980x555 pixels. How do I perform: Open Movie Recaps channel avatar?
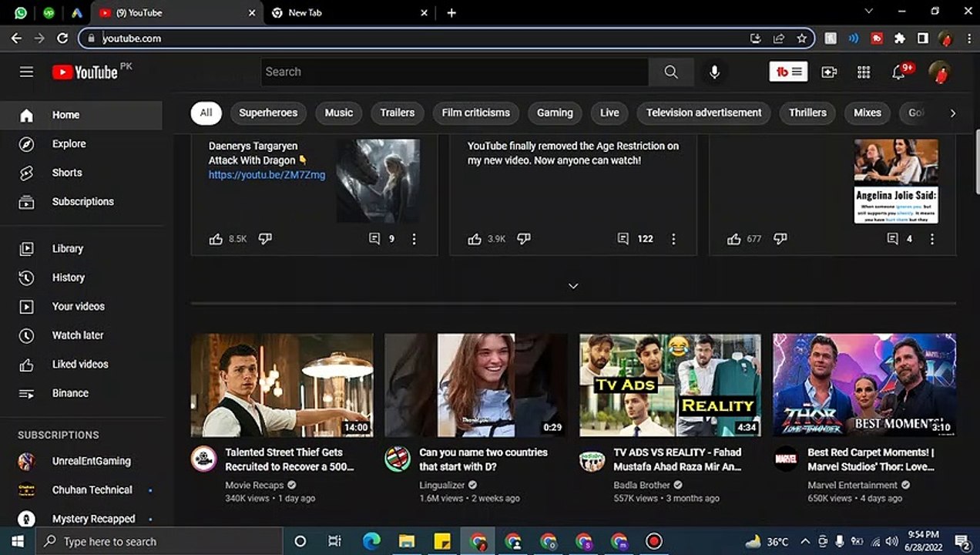[203, 459]
